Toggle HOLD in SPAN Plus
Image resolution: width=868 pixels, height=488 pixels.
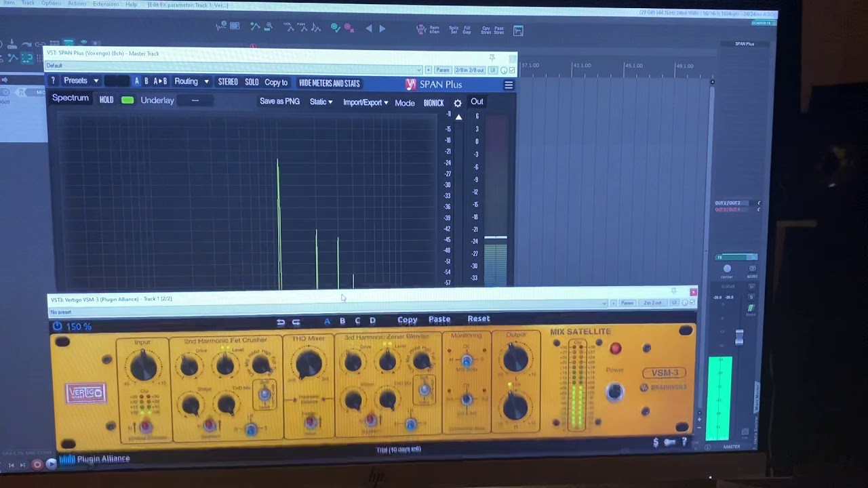[x=106, y=100]
